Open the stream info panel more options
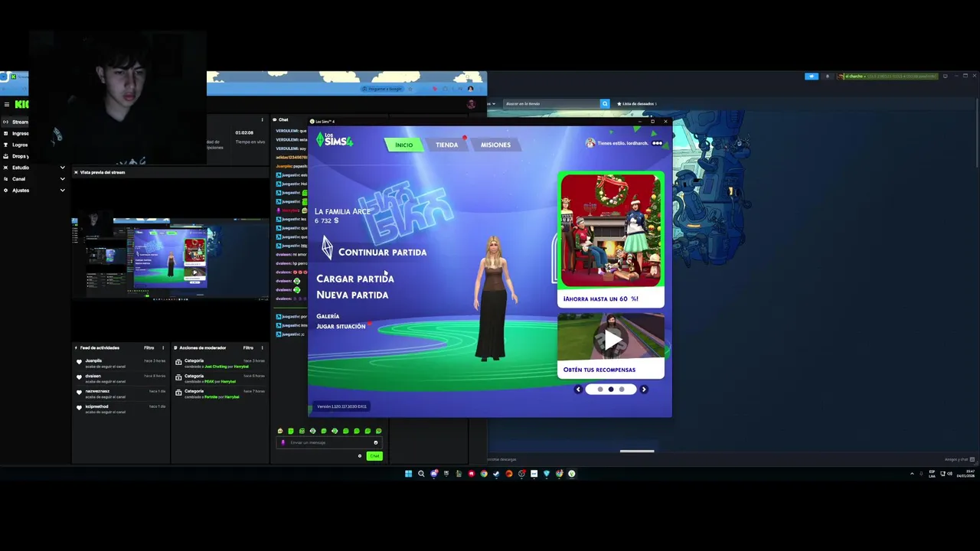Screen dimensions: 980x551 tap(262, 120)
